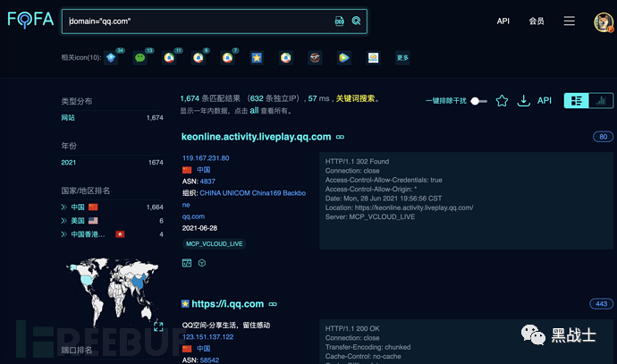This screenshot has height=364, width=617.
Task: Click the source code icon under MCP_VCLOUD_LIVE tag
Action: click(x=187, y=263)
